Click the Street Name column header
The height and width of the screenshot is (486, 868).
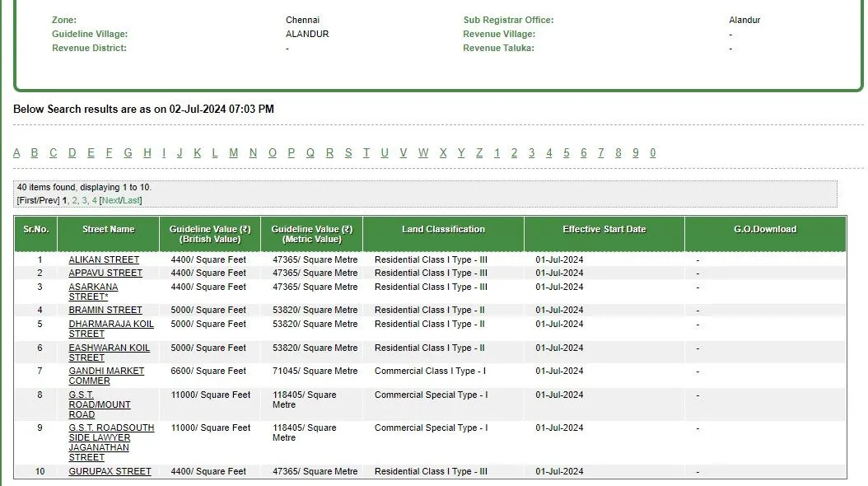click(108, 229)
